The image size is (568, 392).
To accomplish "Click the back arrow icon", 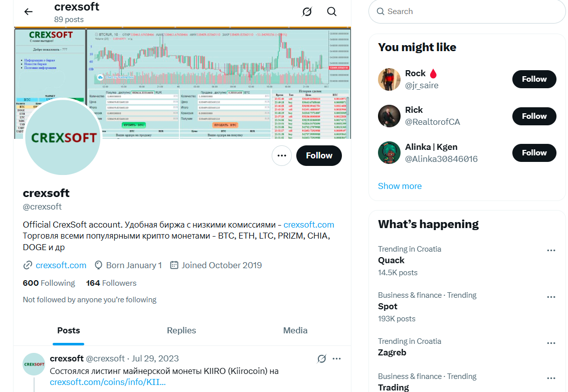I will [x=29, y=12].
